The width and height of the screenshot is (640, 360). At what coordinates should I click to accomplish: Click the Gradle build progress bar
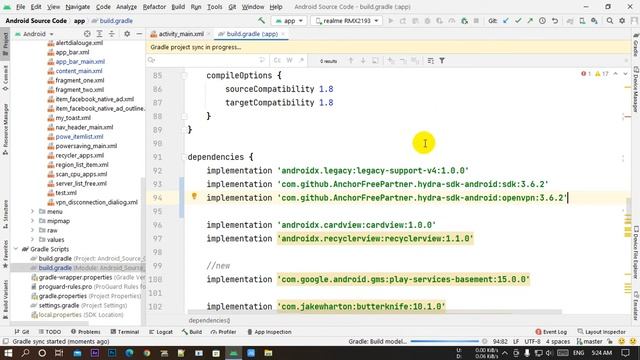pos(444,341)
